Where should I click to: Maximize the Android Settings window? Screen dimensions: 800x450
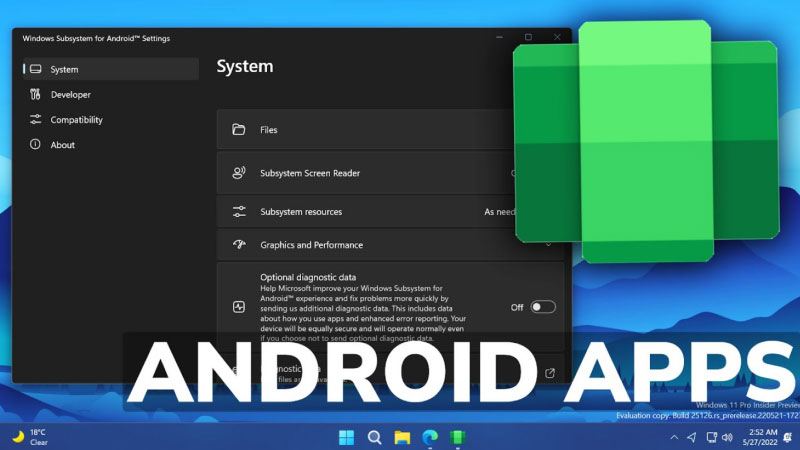coord(529,37)
